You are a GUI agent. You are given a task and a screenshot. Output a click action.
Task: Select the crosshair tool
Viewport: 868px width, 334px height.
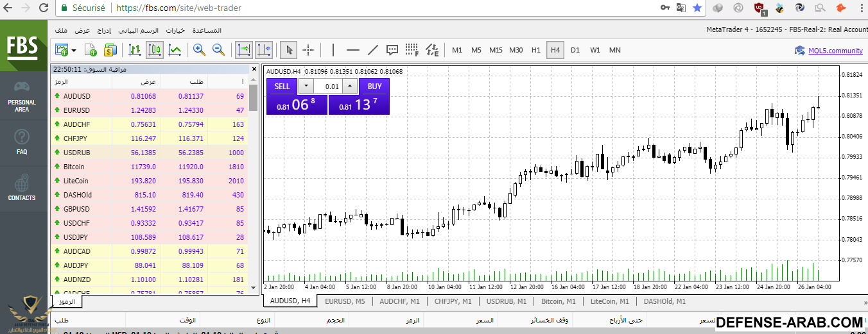308,50
